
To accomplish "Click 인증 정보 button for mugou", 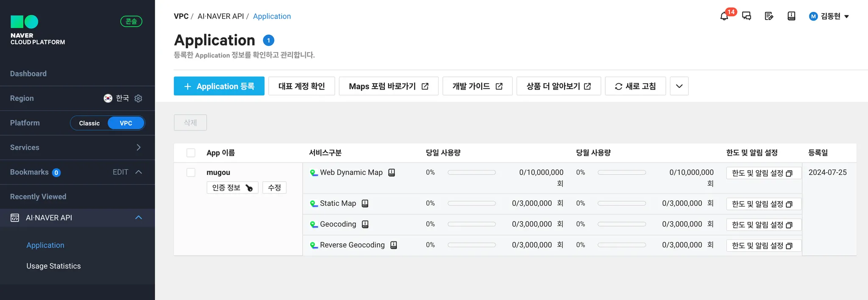I will click(x=232, y=188).
